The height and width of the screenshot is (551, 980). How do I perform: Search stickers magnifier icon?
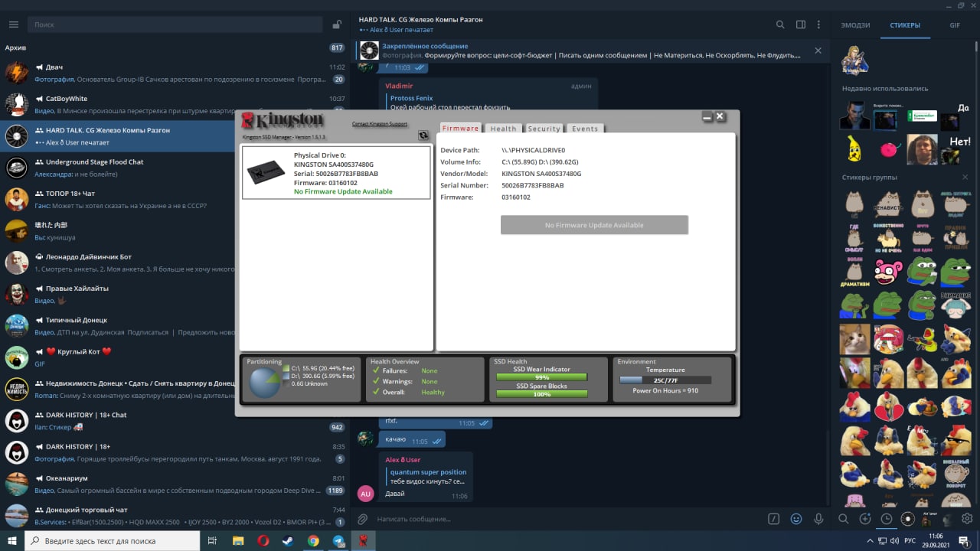click(x=843, y=519)
